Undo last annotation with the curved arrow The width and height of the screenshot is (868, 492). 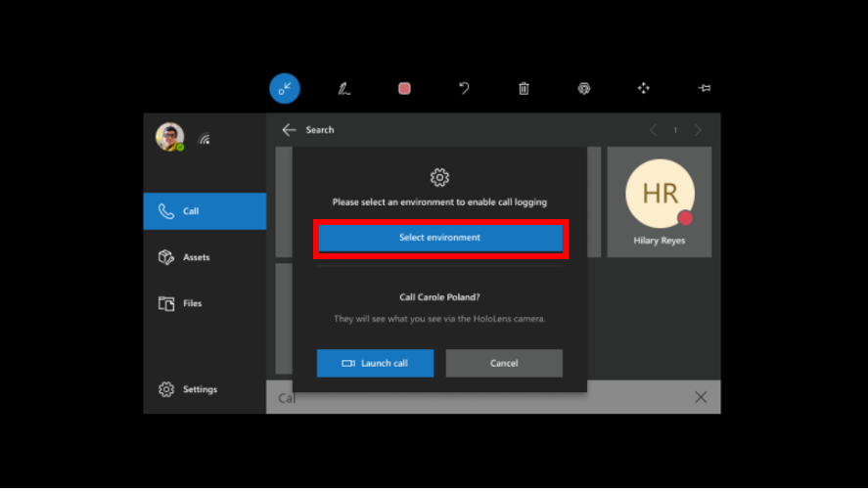(464, 89)
